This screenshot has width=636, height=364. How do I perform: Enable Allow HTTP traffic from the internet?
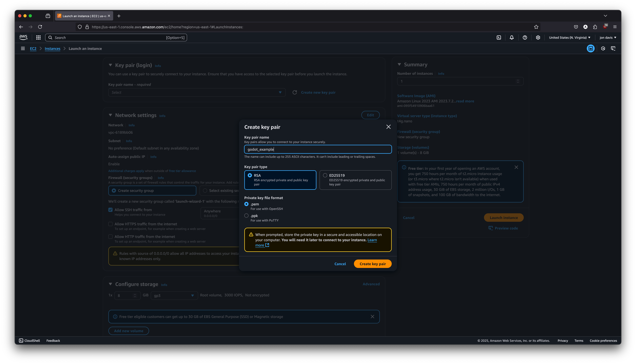coord(110,236)
